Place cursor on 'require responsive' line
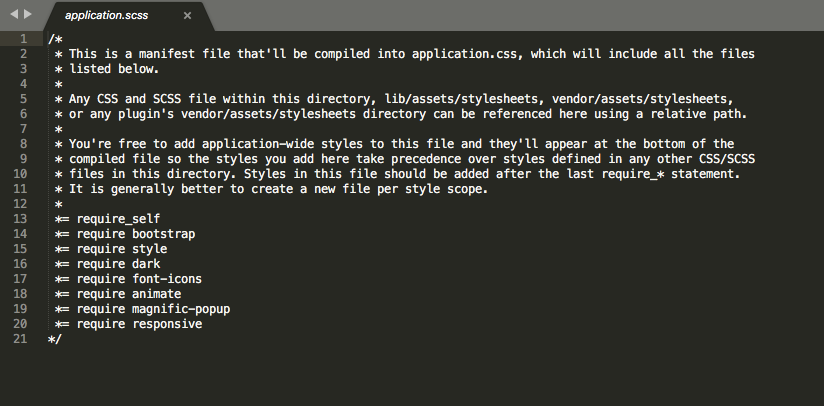Image resolution: width=824 pixels, height=406 pixels. point(137,324)
